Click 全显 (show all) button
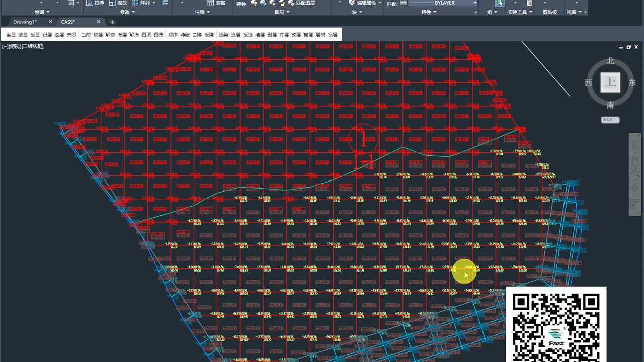The width and height of the screenshot is (644, 362). coord(11,35)
